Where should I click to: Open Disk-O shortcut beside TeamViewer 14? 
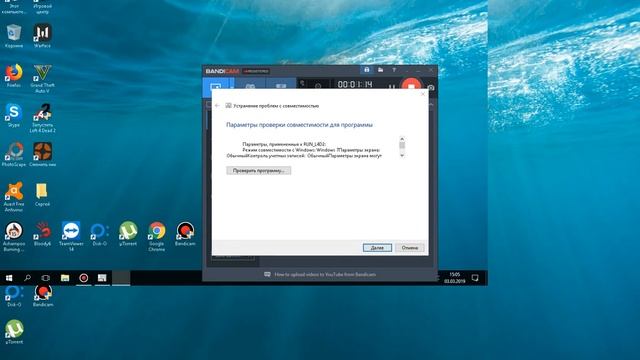point(100,234)
